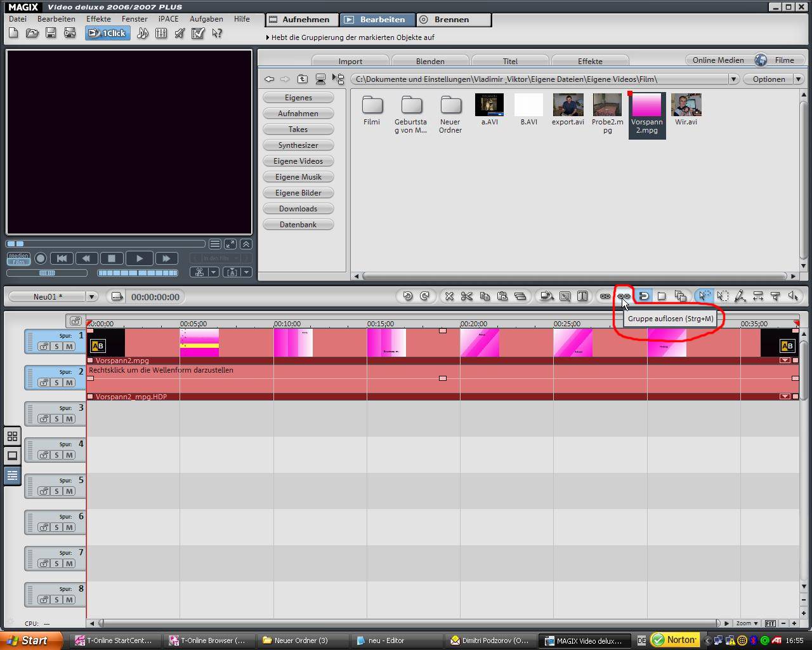
Task: Open the Aufgaben menu
Action: pos(206,19)
